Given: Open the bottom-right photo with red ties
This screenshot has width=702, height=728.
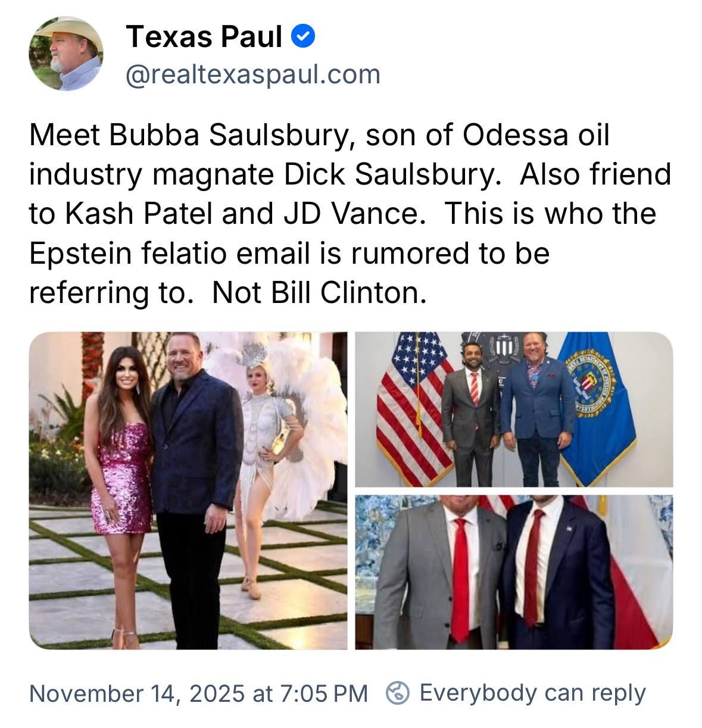Looking at the screenshot, I should click(x=513, y=571).
